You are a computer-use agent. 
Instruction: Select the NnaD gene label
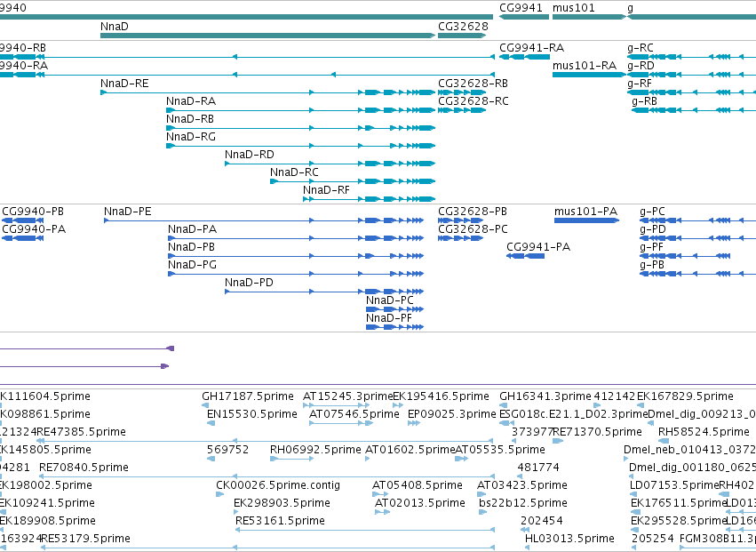115,26
